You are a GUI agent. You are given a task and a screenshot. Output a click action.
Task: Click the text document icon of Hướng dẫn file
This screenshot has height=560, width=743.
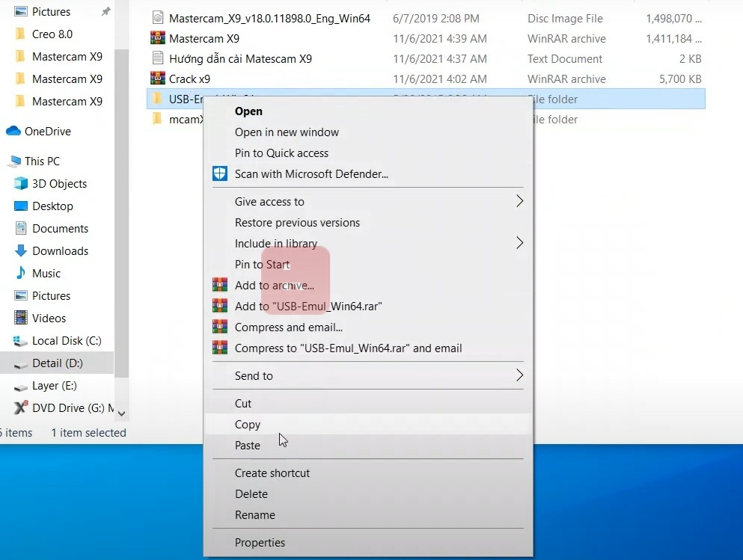click(157, 58)
